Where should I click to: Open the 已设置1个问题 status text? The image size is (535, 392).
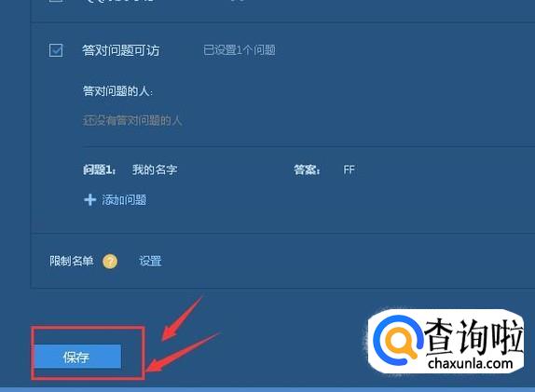click(240, 50)
